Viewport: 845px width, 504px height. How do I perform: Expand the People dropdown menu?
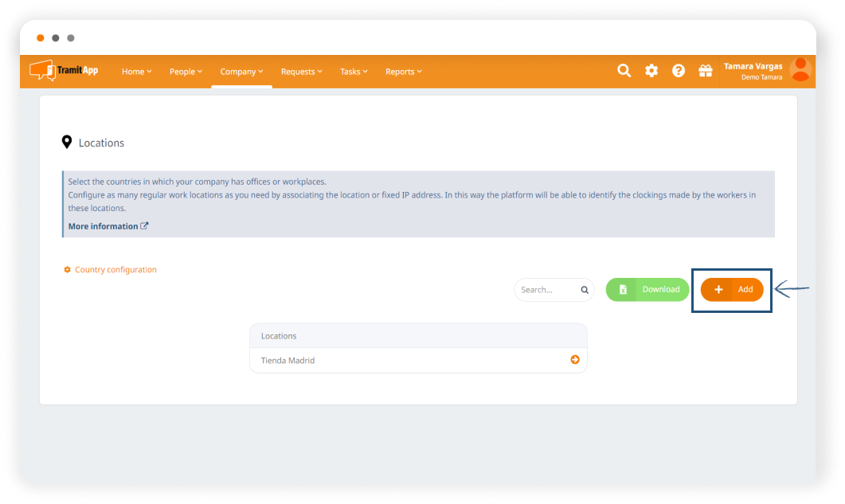[186, 72]
